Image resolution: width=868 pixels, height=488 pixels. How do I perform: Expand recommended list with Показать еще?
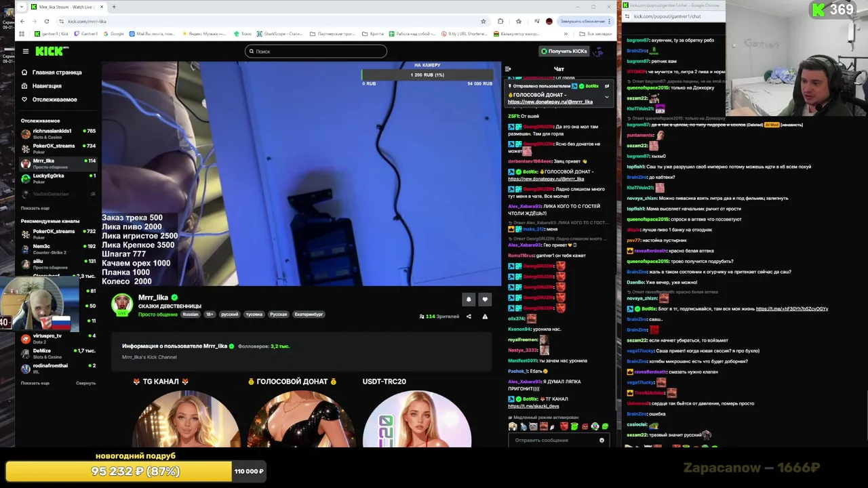35,383
